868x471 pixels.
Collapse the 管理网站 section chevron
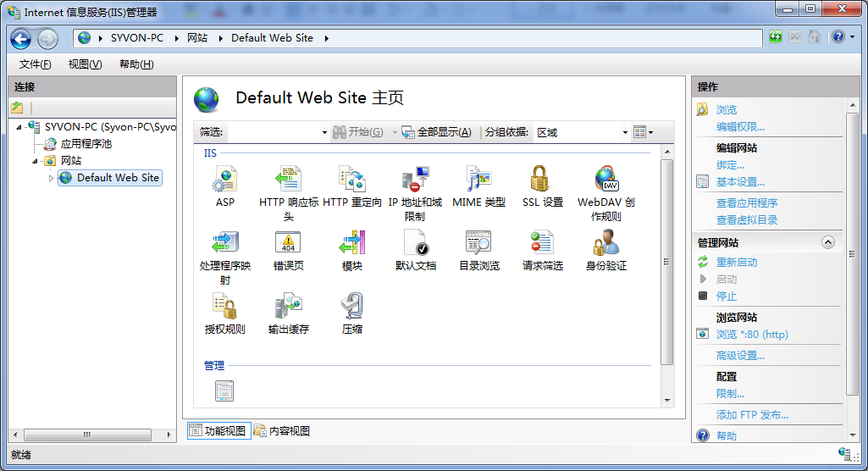tap(827, 242)
